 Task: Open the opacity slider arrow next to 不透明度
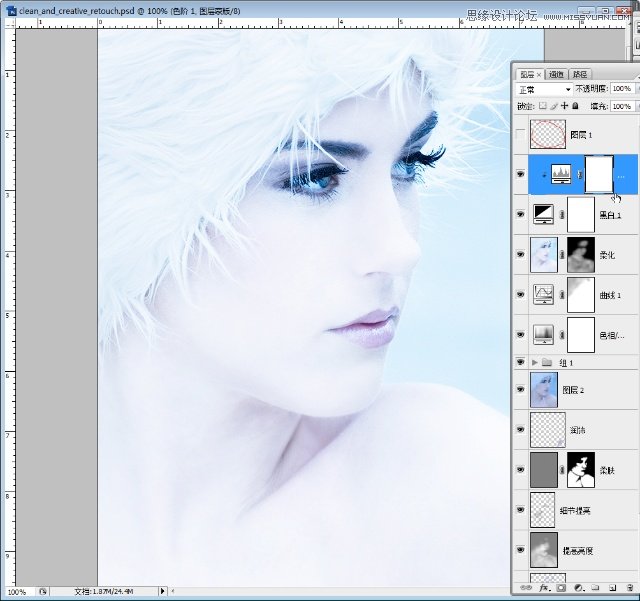pyautogui.click(x=637, y=89)
